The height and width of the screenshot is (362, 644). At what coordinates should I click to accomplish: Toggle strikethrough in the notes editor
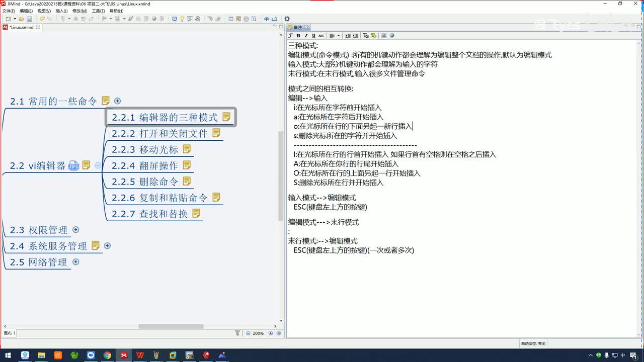tap(321, 36)
